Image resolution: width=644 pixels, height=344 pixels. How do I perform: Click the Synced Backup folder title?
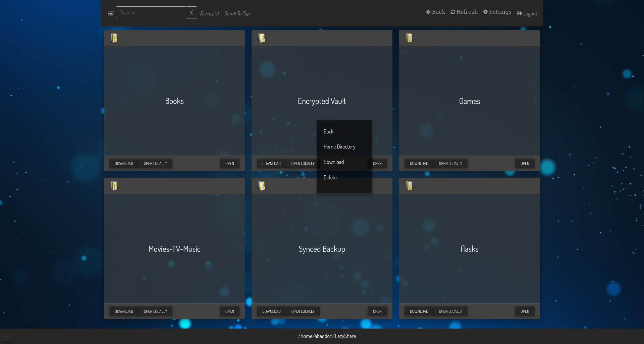[322, 249]
